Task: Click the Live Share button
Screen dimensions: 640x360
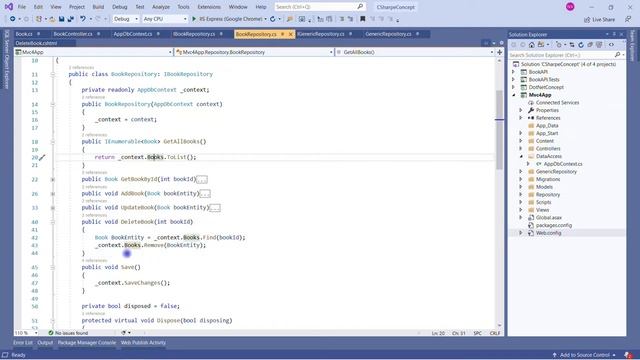Action: (x=599, y=19)
